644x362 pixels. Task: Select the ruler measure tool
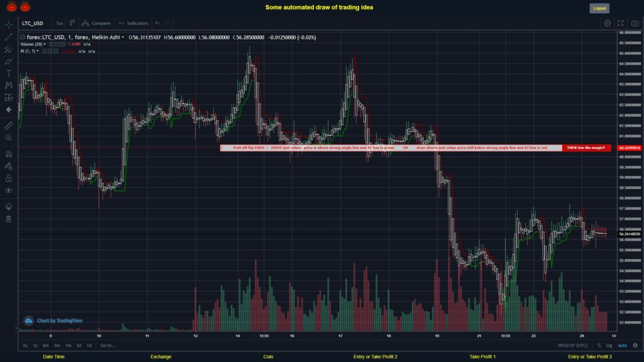click(x=9, y=126)
